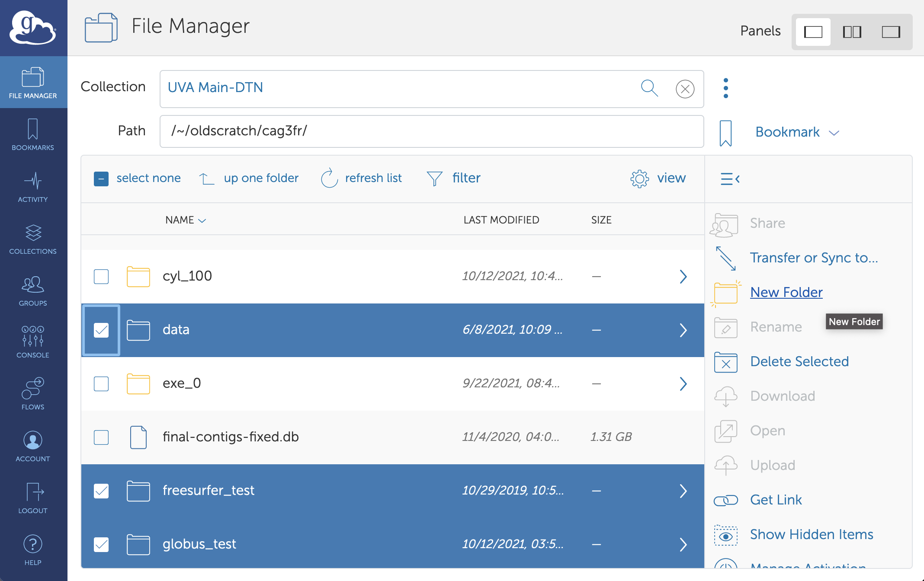Click the collection search magnifier icon
This screenshot has height=581, width=924.
click(x=649, y=88)
